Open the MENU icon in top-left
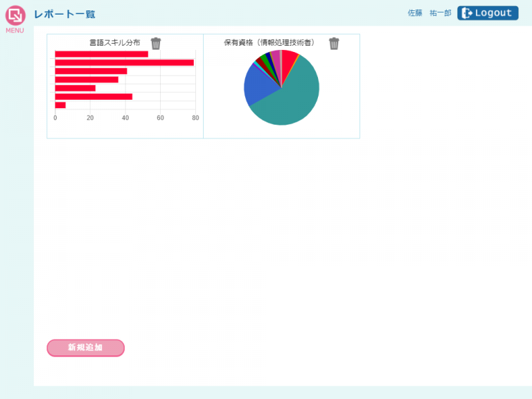The image size is (532, 399). (15, 17)
